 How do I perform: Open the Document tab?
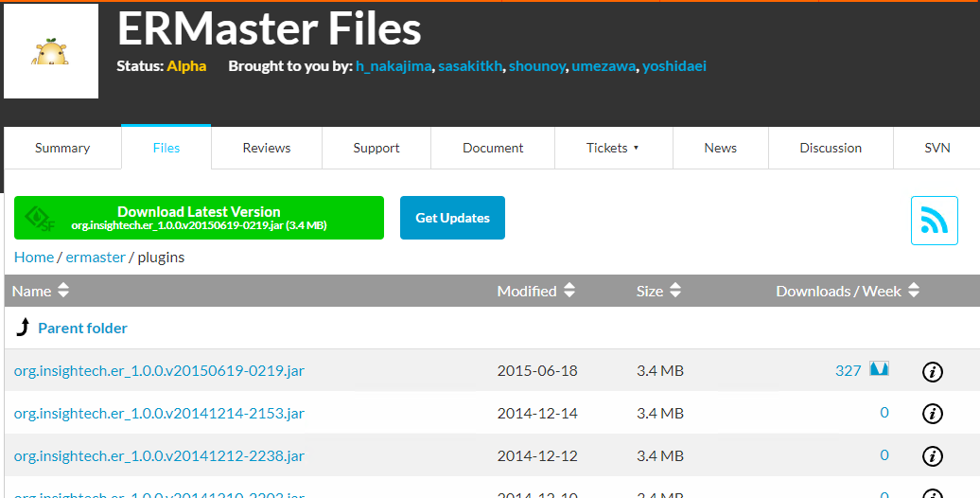click(x=493, y=148)
